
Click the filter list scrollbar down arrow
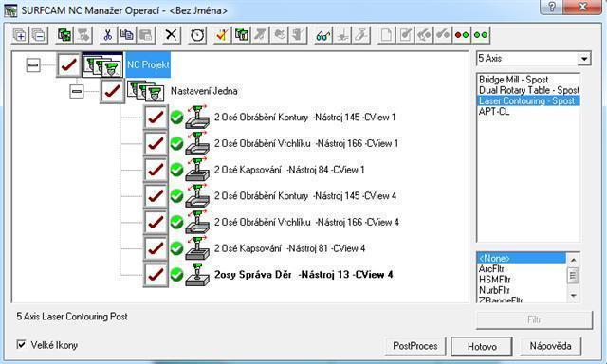(573, 296)
